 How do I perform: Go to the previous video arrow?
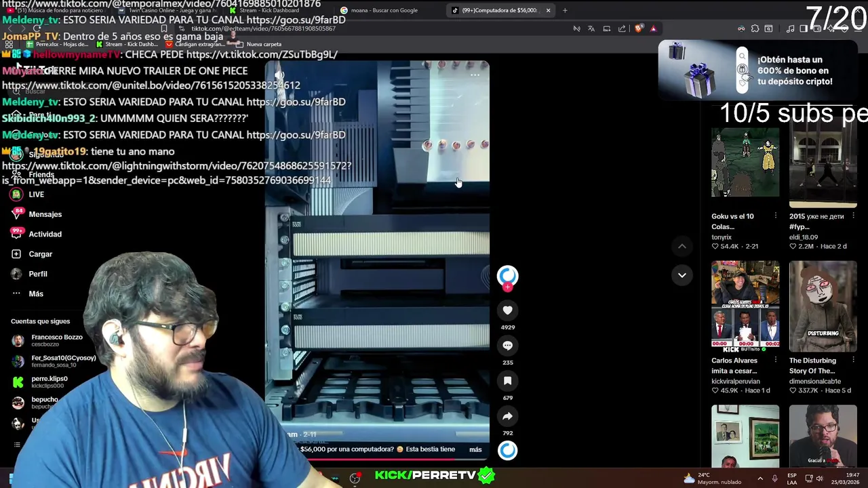[x=682, y=246]
